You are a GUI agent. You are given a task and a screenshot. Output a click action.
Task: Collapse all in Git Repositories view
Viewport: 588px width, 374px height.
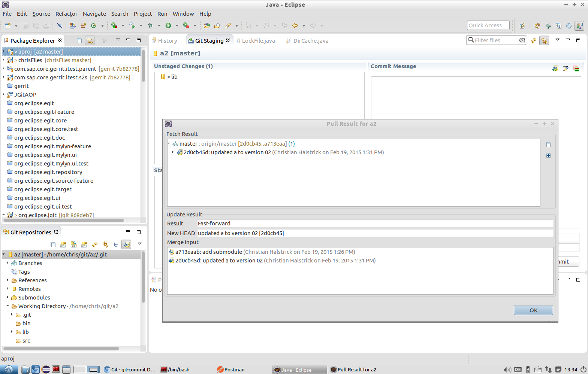click(x=53, y=244)
